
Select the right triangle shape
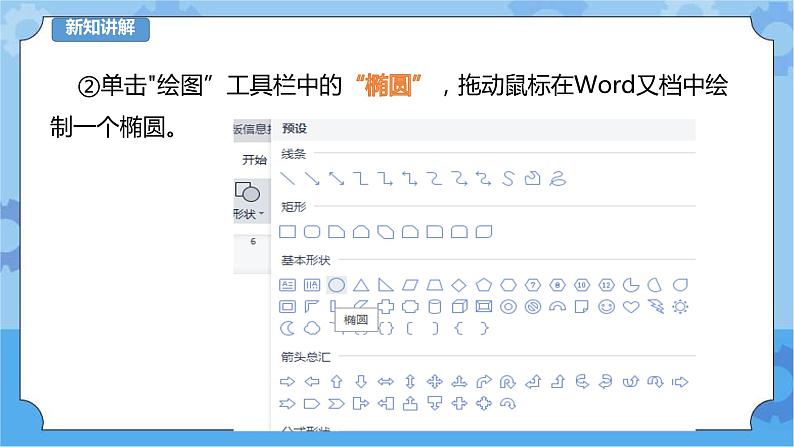pos(385,285)
